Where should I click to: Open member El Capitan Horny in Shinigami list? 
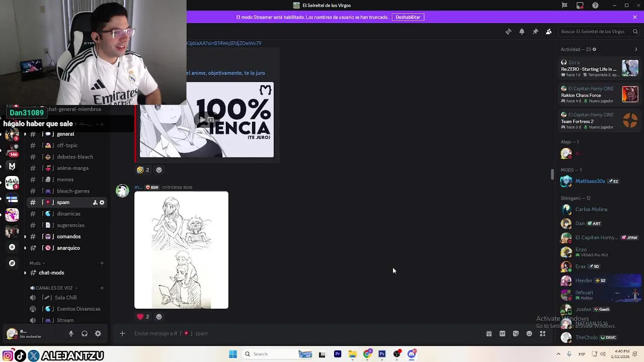tap(599, 238)
